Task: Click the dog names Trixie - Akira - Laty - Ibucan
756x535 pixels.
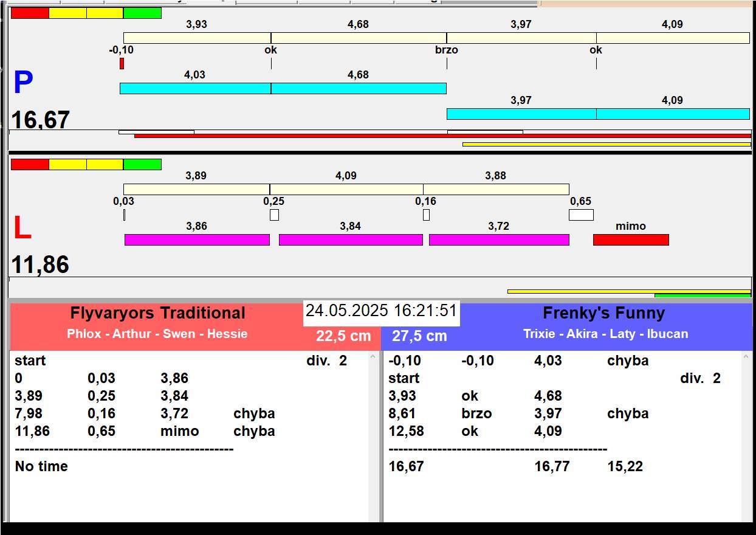Action: [x=605, y=334]
